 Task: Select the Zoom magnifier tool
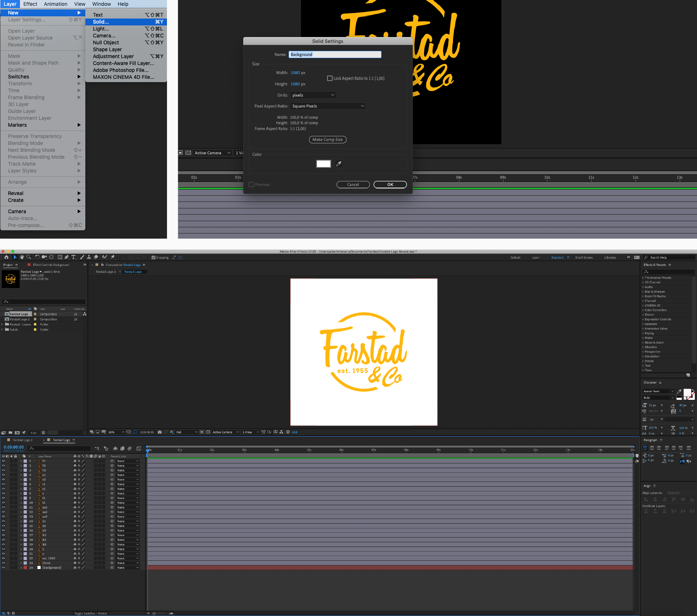(x=29, y=257)
